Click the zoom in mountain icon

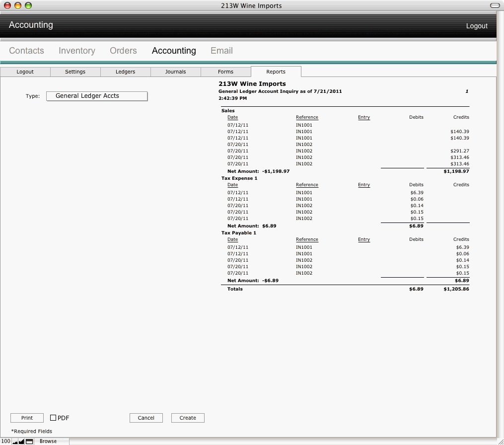[x=21, y=442]
